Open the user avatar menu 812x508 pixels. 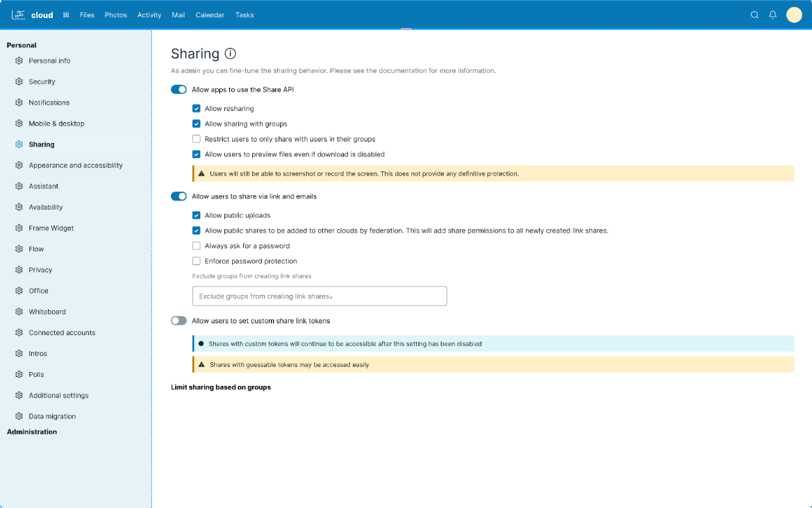click(x=794, y=15)
